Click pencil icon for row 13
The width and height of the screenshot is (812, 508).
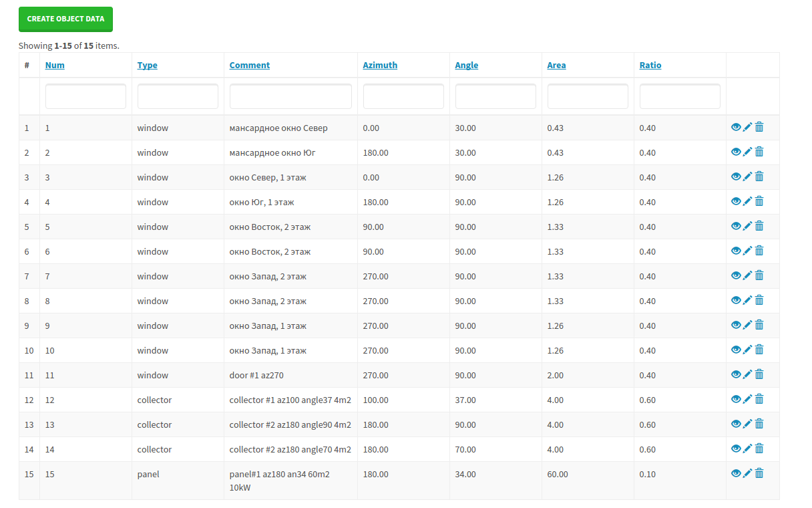[747, 424]
